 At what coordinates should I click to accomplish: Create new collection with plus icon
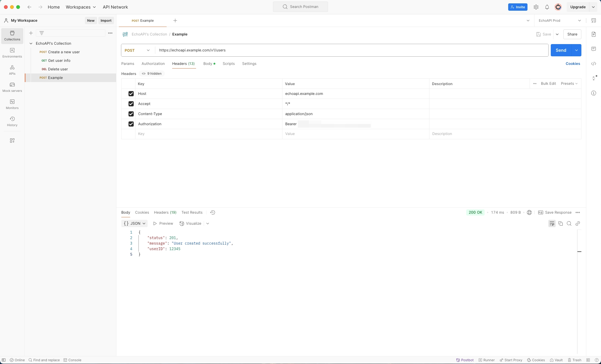(31, 33)
